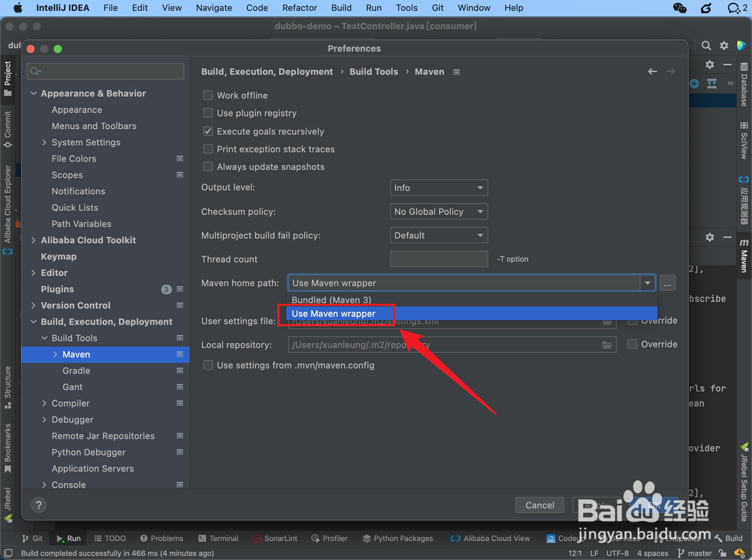Expand the Maven subtree chevron
This screenshot has height=560, width=752.
pyautogui.click(x=55, y=354)
